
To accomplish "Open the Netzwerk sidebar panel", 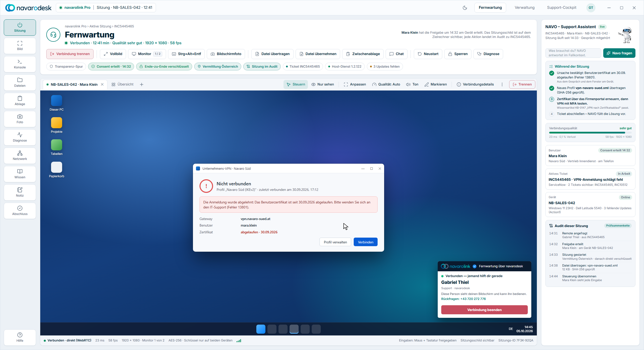I will 20,156.
